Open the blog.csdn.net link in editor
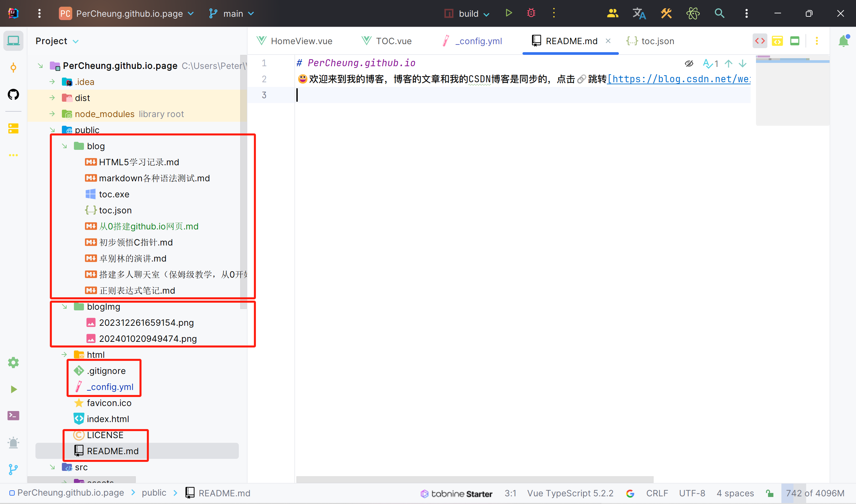The width and height of the screenshot is (856, 504). 679,79
